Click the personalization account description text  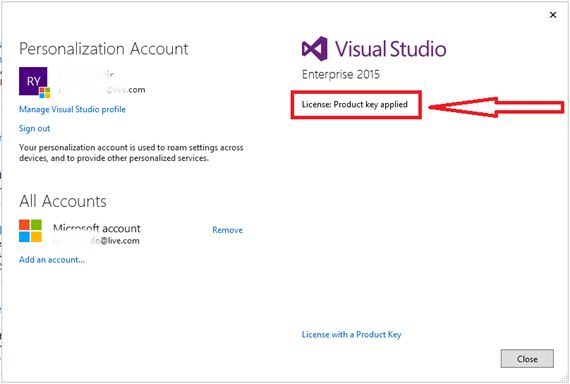click(x=131, y=153)
